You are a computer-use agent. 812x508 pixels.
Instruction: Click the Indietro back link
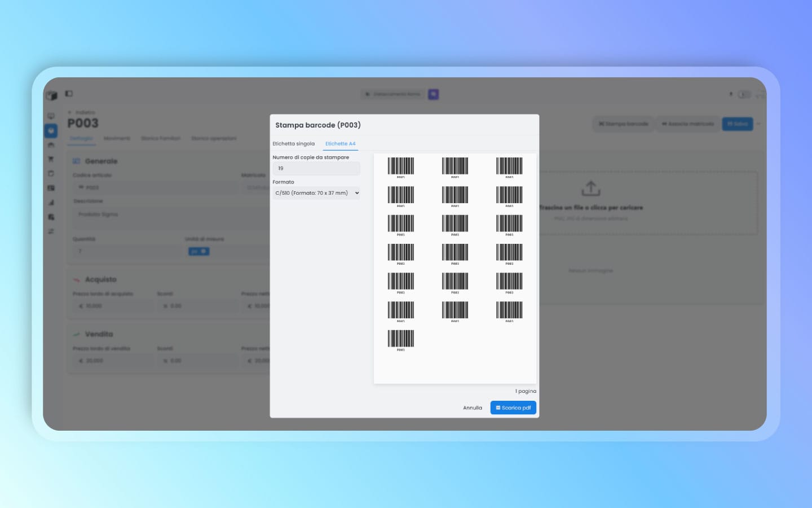coord(82,112)
